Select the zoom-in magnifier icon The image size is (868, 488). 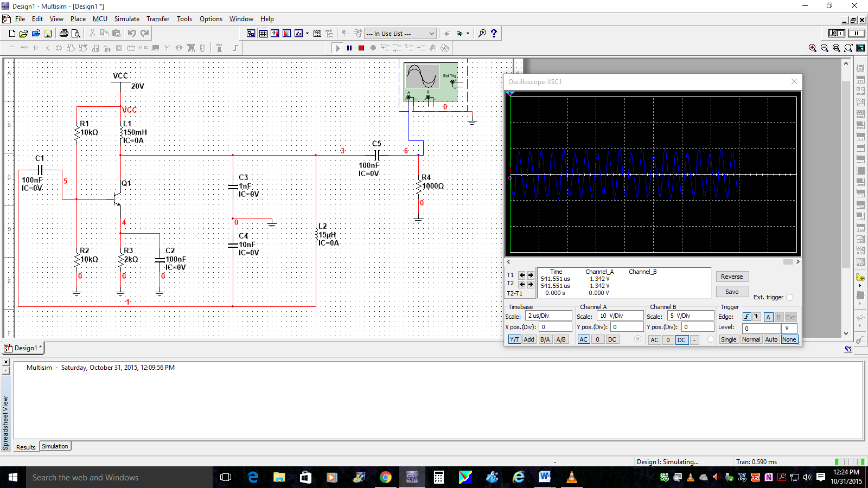[x=812, y=48]
